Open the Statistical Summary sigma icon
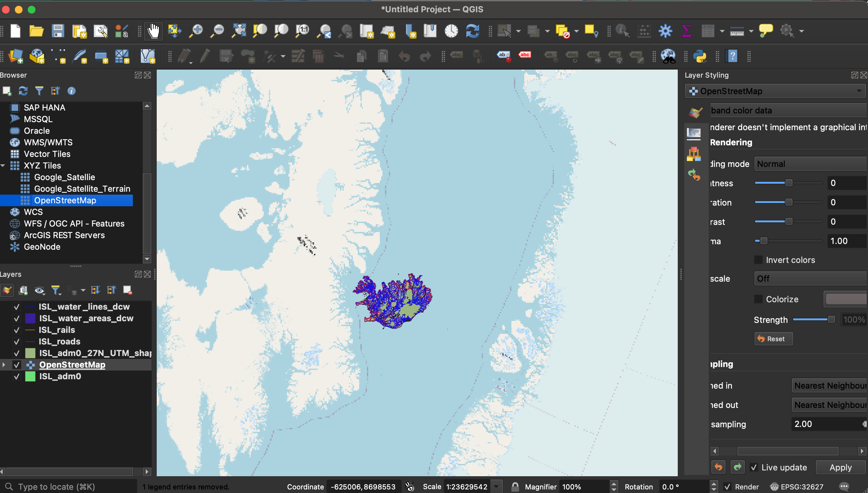The width and height of the screenshot is (868, 493). pos(686,31)
